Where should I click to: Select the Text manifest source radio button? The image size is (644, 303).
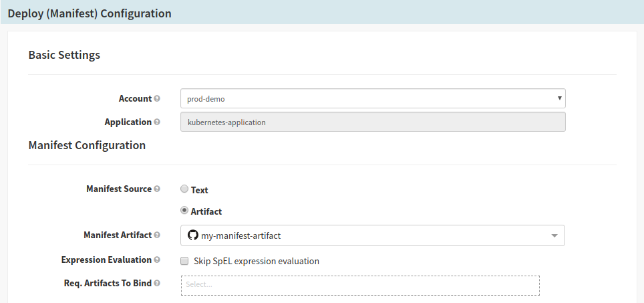coord(184,189)
